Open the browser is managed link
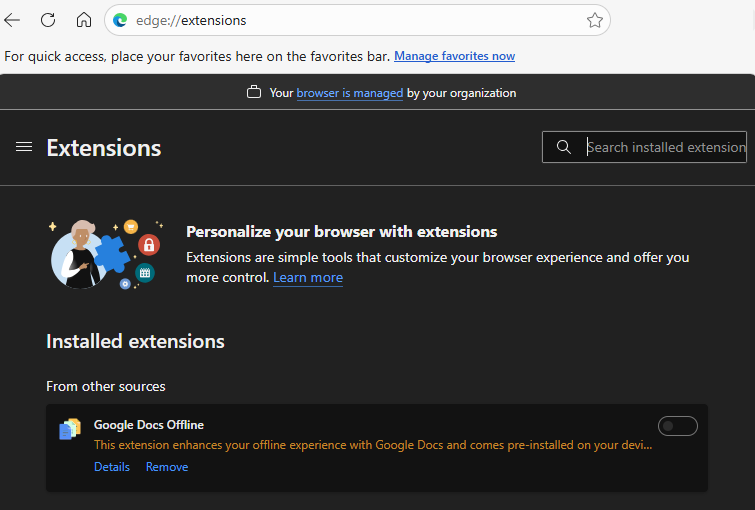The height and width of the screenshot is (510, 755). coord(350,93)
